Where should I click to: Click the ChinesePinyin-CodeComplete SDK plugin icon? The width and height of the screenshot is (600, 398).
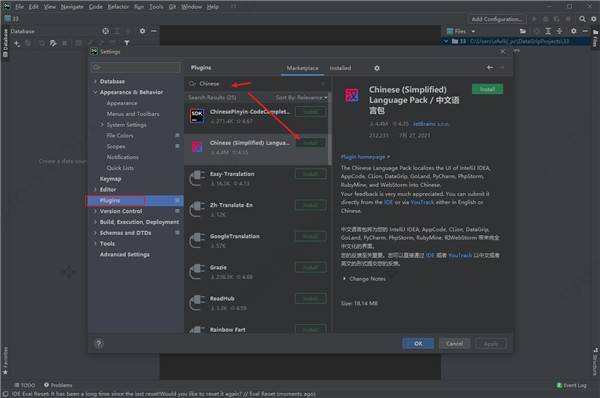coord(197,116)
